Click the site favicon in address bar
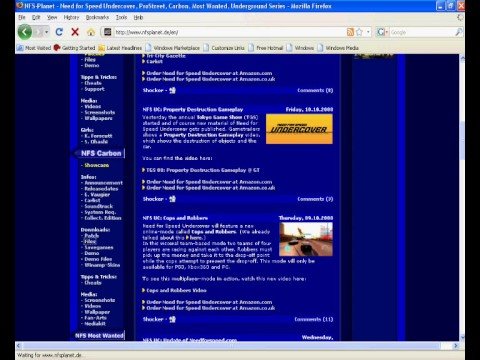The image size is (480, 360). point(107,32)
